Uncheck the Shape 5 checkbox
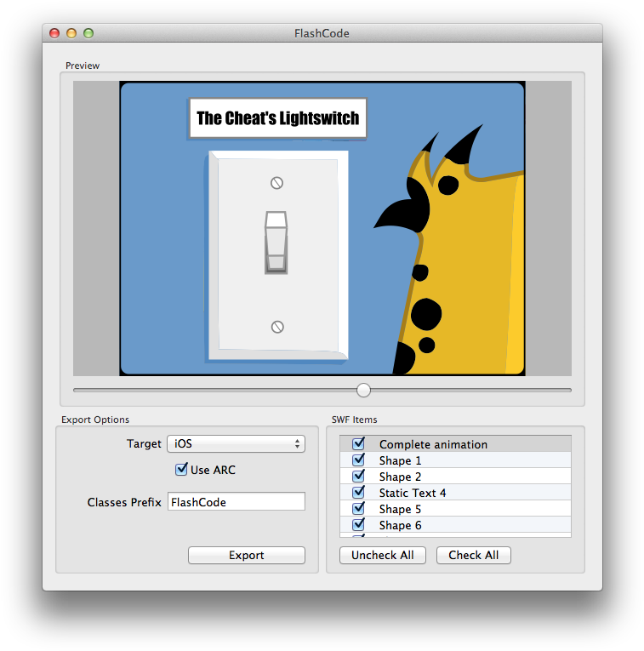 coord(358,509)
